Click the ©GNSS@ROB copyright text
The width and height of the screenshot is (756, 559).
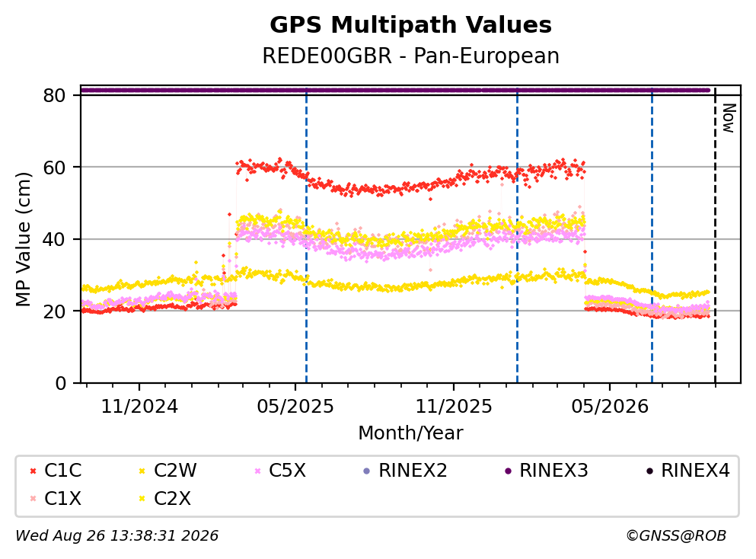[x=676, y=536]
